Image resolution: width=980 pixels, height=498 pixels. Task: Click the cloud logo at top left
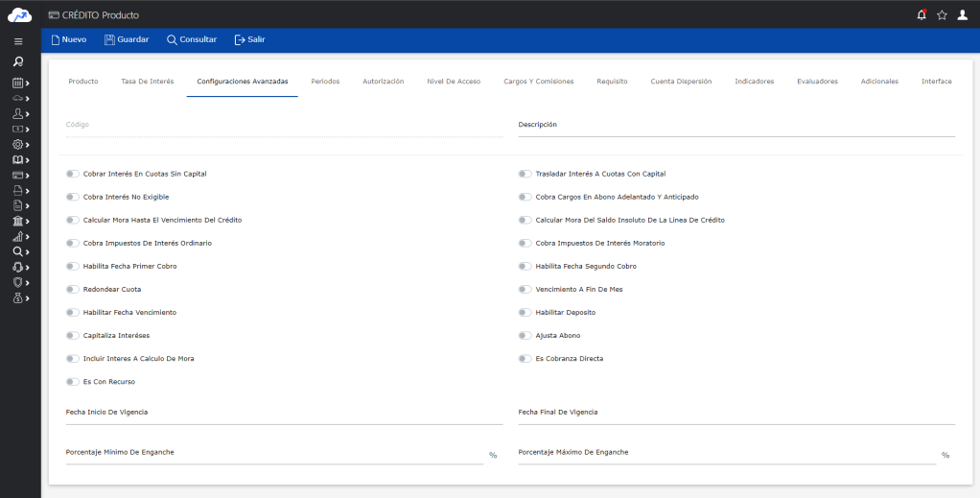(19, 14)
